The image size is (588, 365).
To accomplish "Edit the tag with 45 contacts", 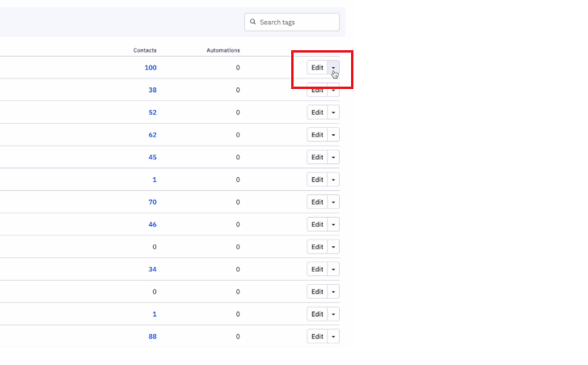I will tap(317, 157).
